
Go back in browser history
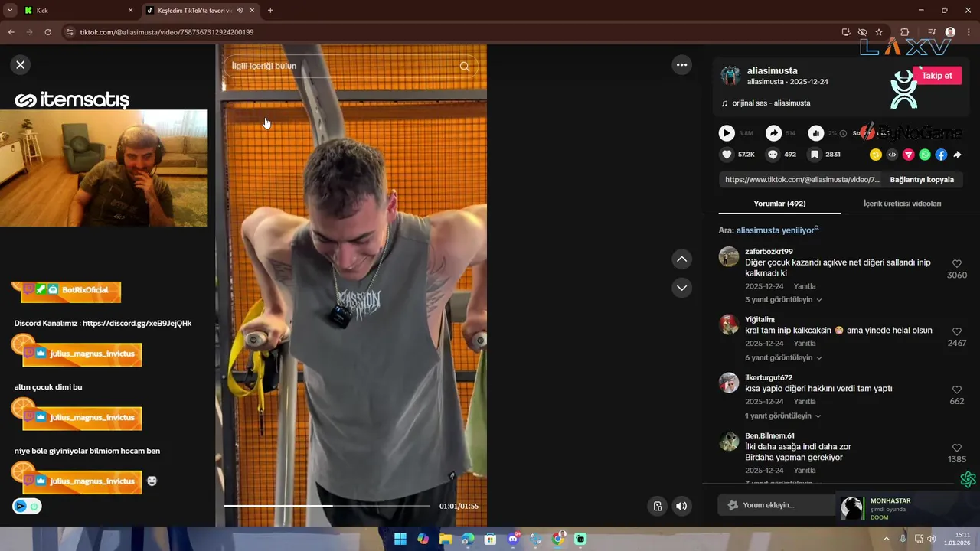(x=11, y=32)
